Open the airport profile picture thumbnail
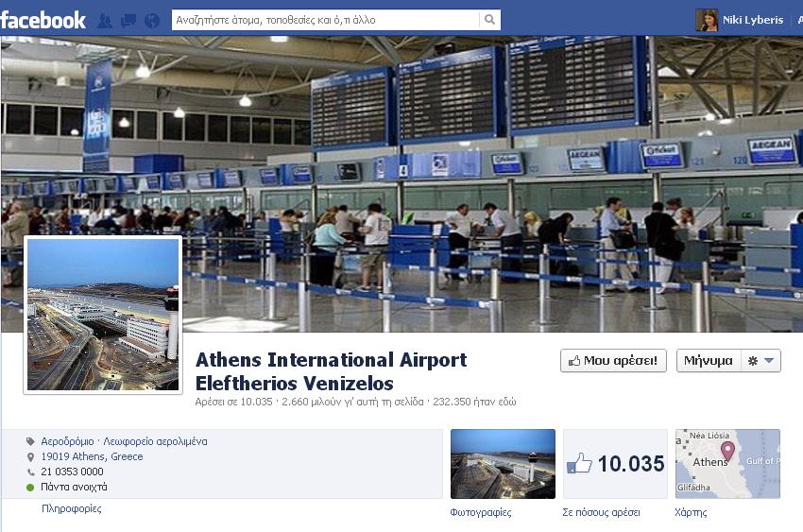 (x=103, y=315)
